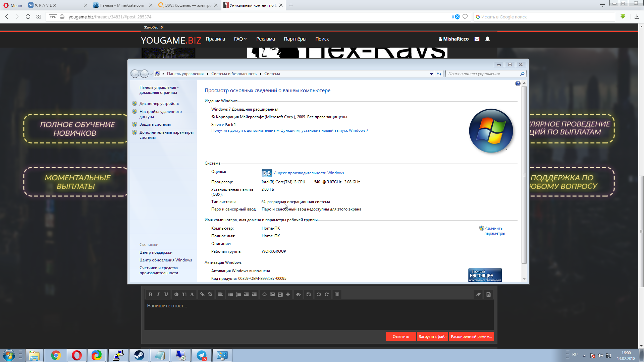This screenshot has width=644, height=362.
Task: Toggle italic text in reply editor
Action: click(158, 294)
